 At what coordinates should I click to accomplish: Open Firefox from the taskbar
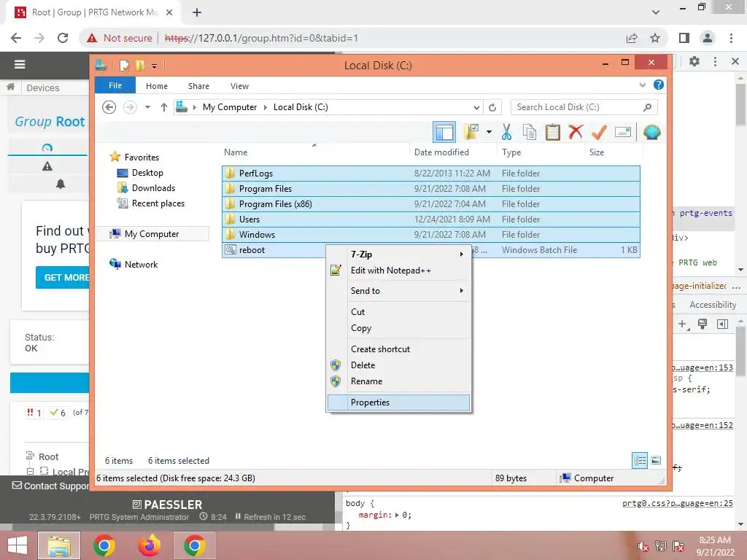149,545
